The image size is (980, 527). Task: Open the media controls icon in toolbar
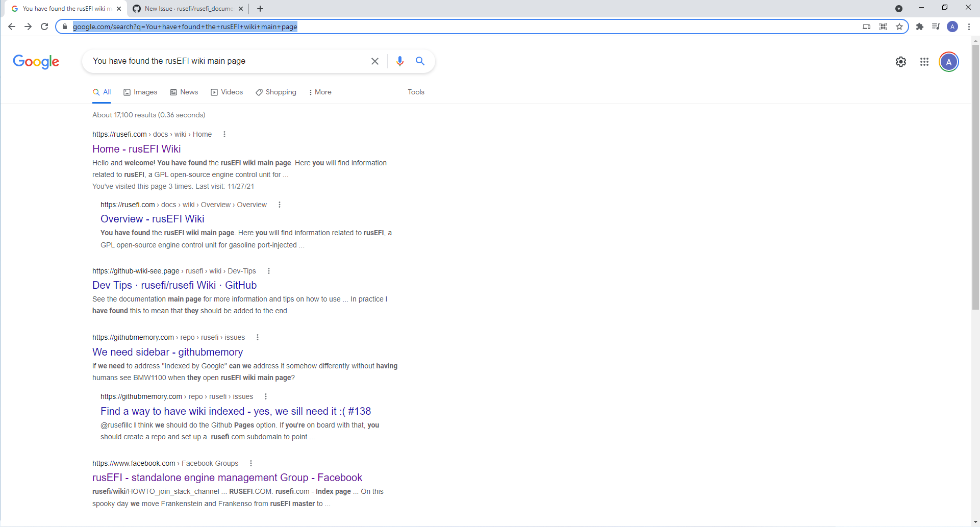click(x=936, y=27)
